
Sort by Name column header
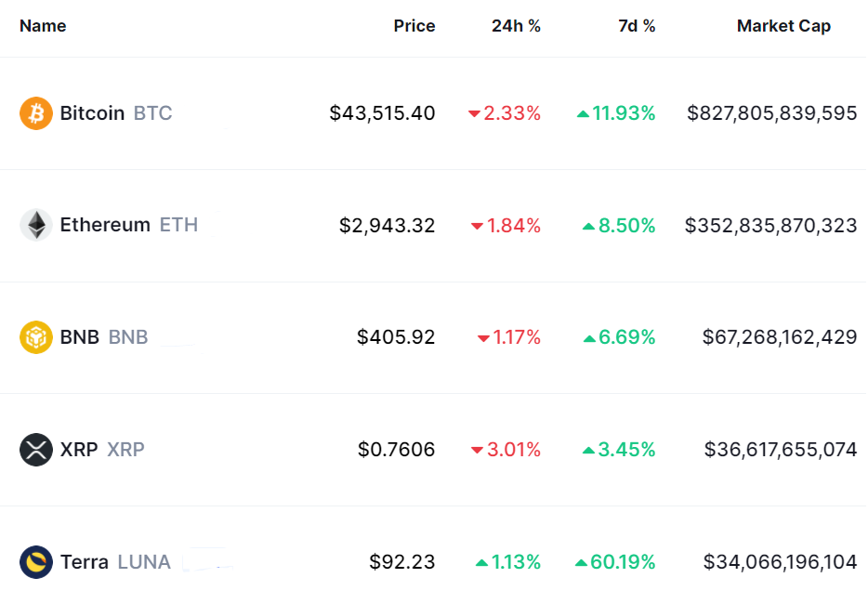[43, 26]
